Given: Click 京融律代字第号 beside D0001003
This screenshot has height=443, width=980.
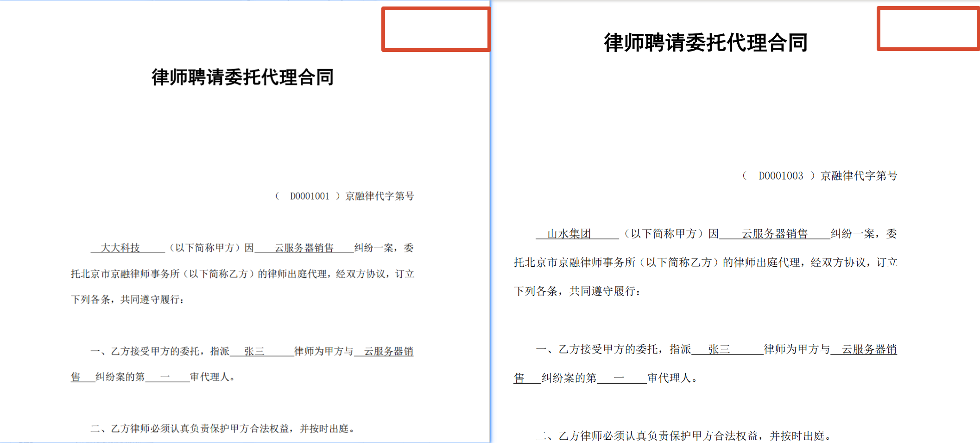Looking at the screenshot, I should pyautogui.click(x=859, y=176).
